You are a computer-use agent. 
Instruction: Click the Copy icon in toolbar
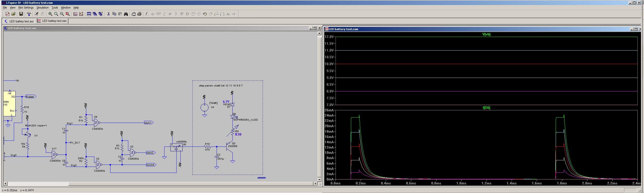pos(114,14)
